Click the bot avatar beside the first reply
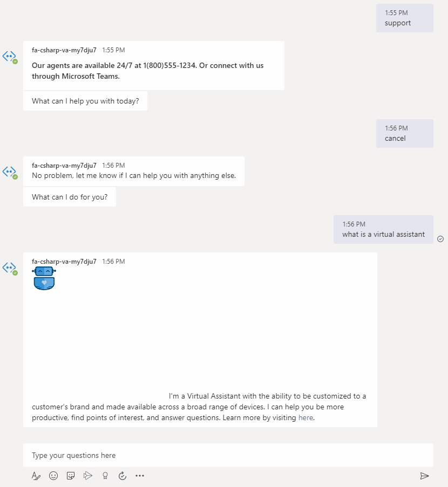This screenshot has height=487, width=448. click(10, 57)
